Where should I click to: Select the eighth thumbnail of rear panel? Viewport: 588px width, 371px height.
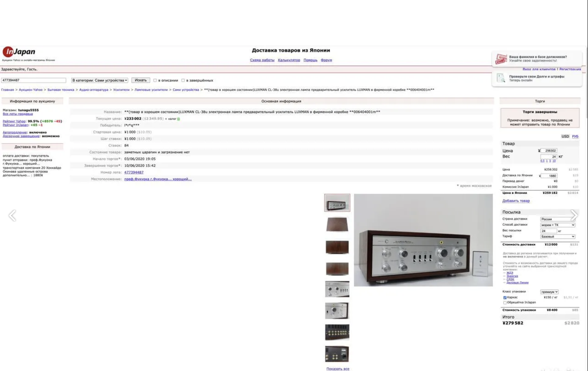(337, 354)
